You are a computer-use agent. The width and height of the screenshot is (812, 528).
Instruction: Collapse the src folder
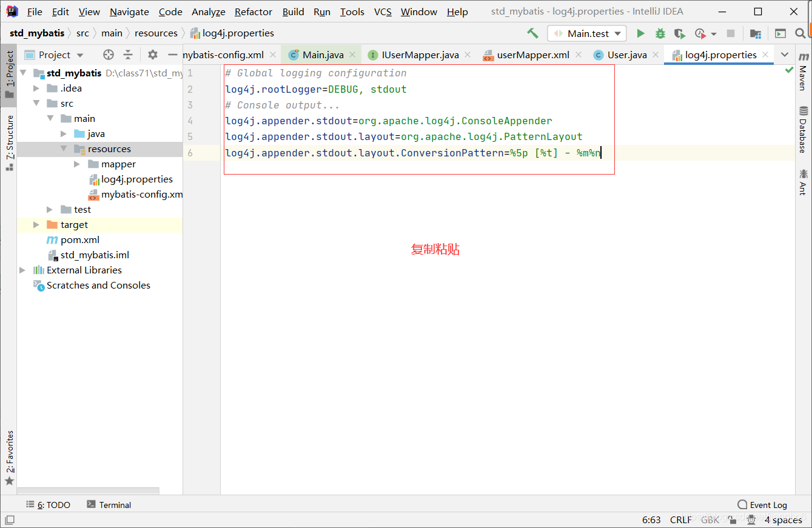click(x=36, y=104)
